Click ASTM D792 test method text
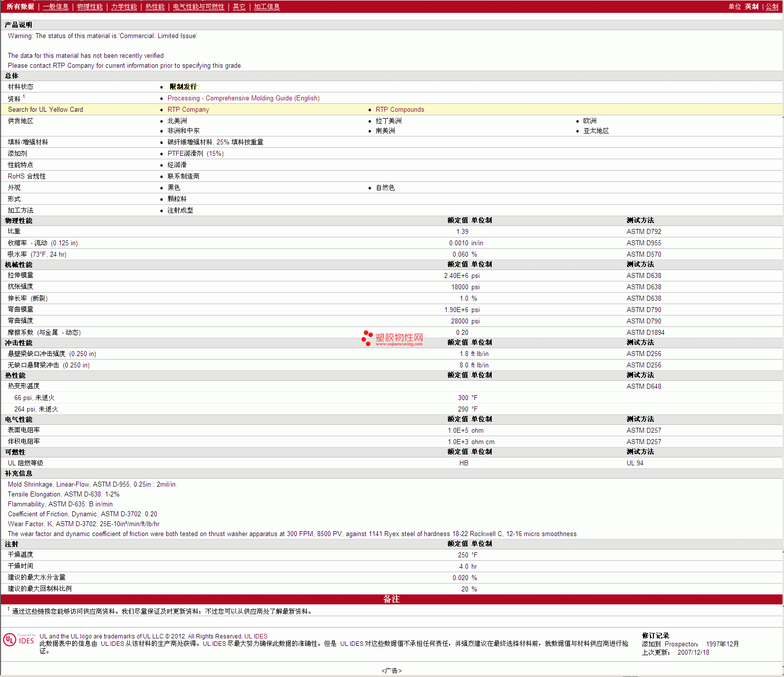784x677 pixels. point(644,231)
